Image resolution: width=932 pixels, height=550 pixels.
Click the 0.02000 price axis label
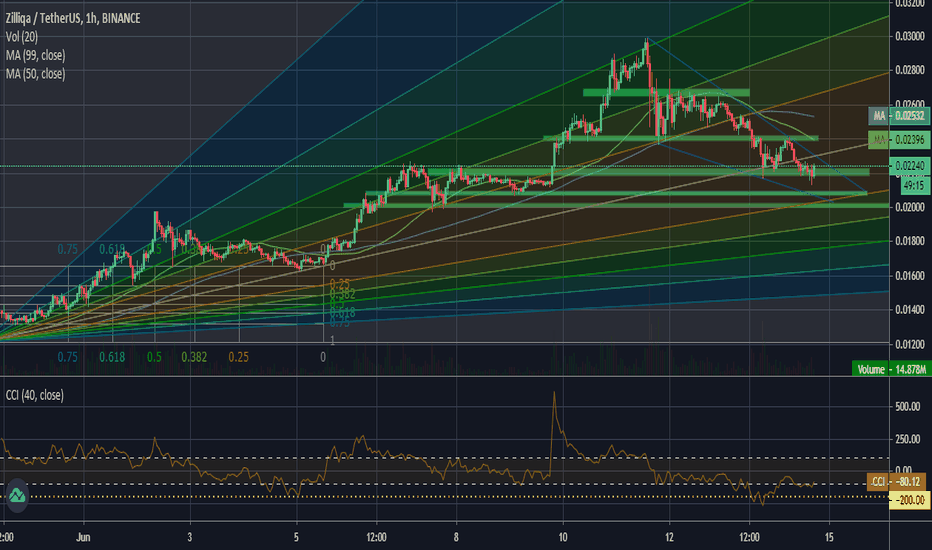(910, 207)
